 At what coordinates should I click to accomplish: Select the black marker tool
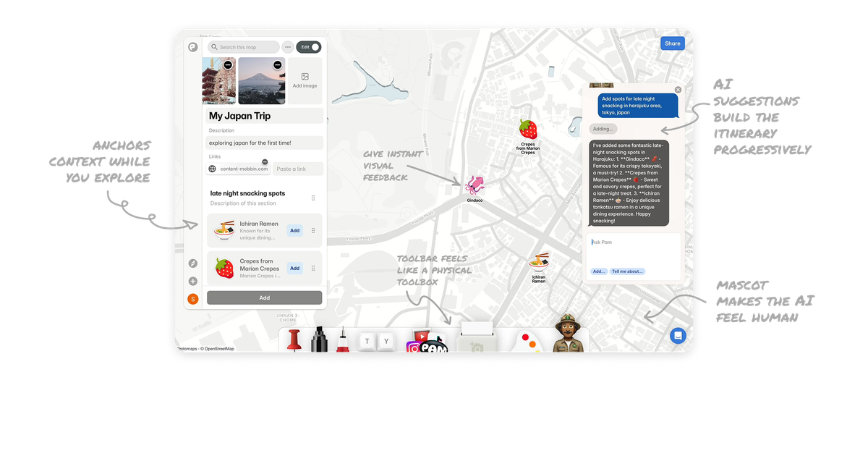pyautogui.click(x=319, y=339)
